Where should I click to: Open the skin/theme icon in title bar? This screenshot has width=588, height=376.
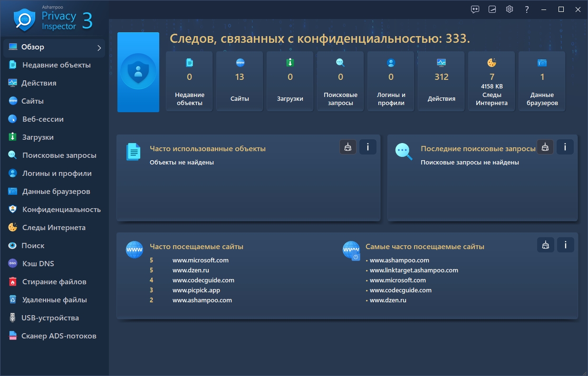point(492,9)
